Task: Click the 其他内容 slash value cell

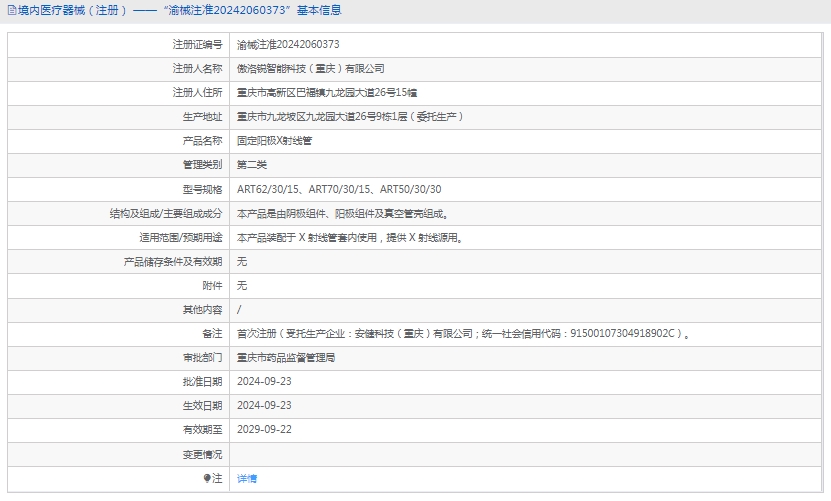Action: (x=239, y=310)
